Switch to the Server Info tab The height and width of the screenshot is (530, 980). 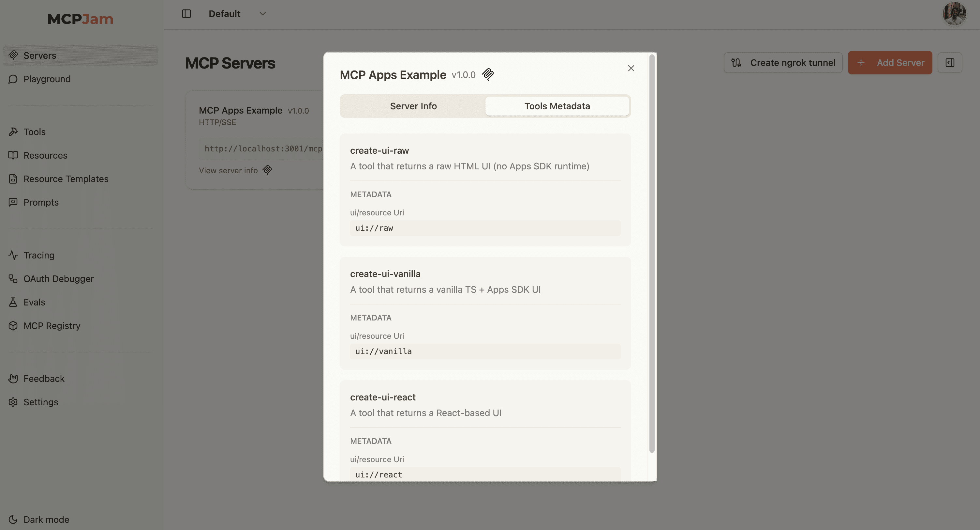tap(413, 106)
